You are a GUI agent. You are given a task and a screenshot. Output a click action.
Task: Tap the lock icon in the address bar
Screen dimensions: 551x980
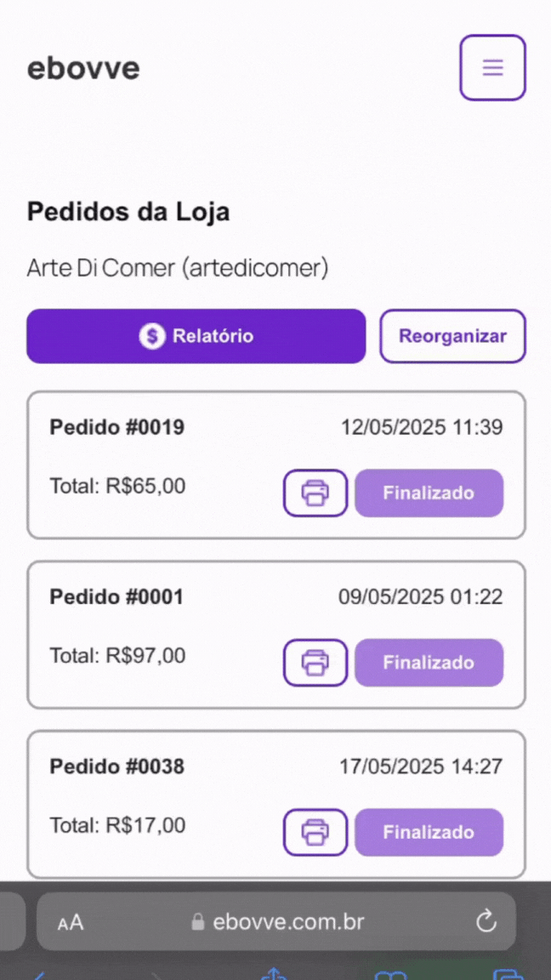[197, 922]
